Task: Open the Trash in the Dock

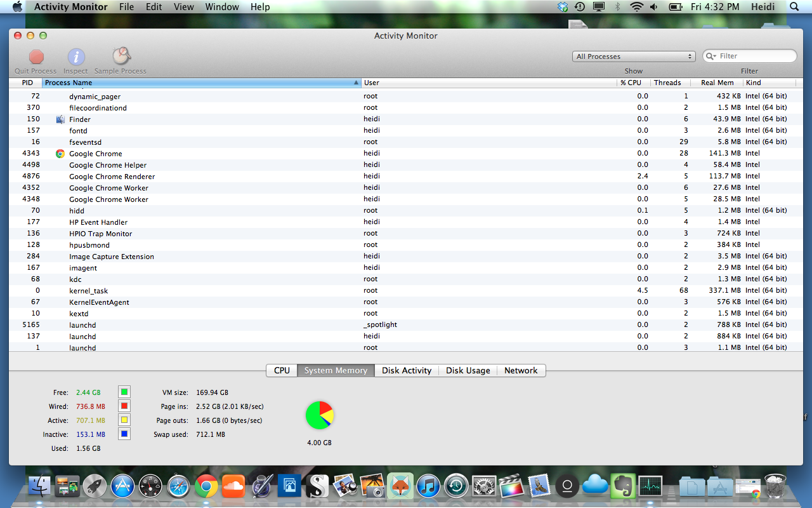Action: (x=775, y=486)
